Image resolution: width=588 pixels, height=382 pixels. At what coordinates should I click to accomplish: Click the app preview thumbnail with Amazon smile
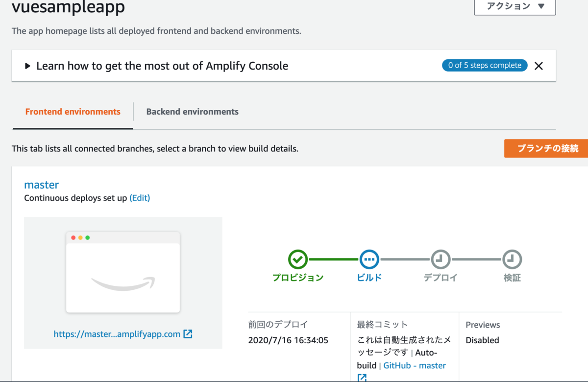[x=123, y=273]
